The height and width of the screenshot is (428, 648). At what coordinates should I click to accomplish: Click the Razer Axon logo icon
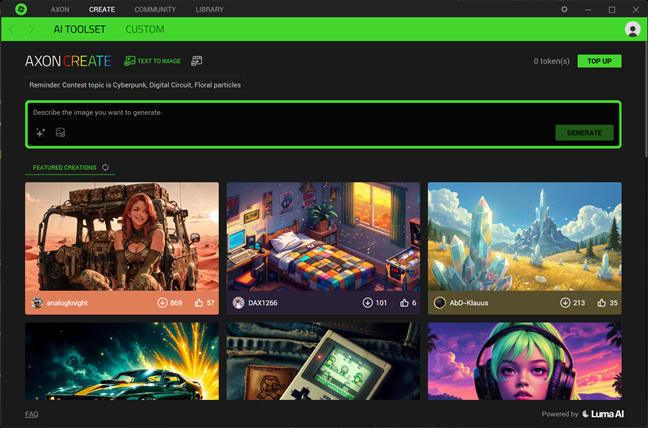[x=21, y=9]
